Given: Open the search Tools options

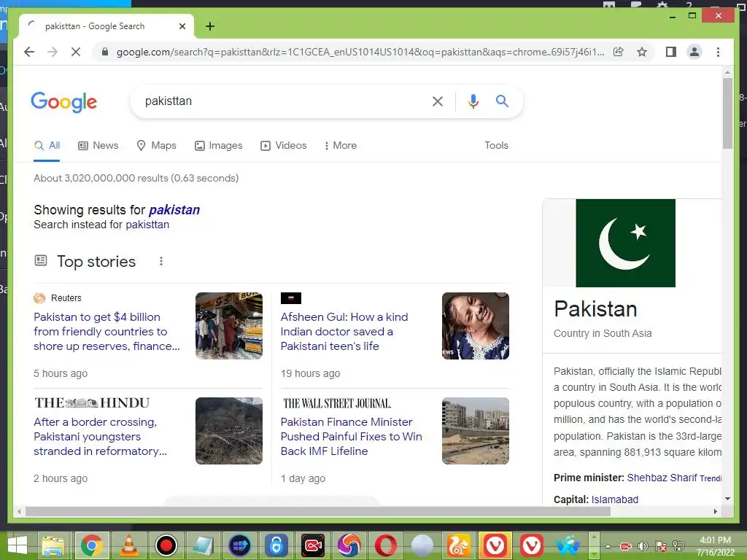Looking at the screenshot, I should (x=496, y=146).
